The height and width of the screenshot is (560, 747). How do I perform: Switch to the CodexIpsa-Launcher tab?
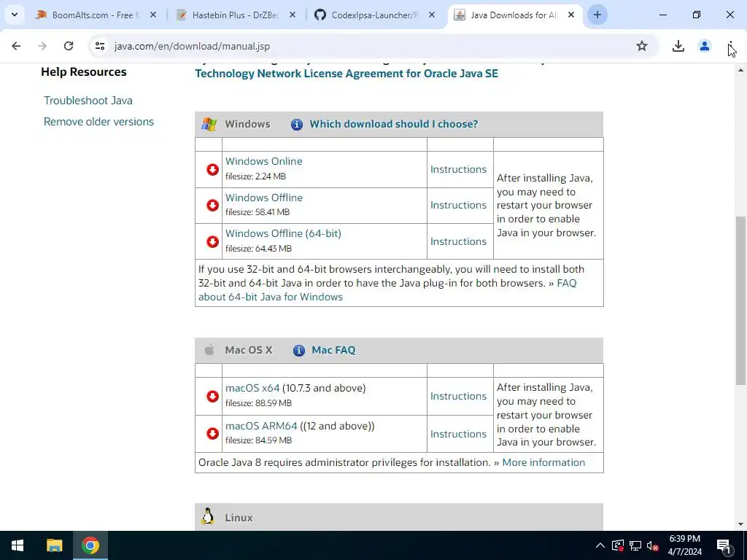click(x=374, y=15)
